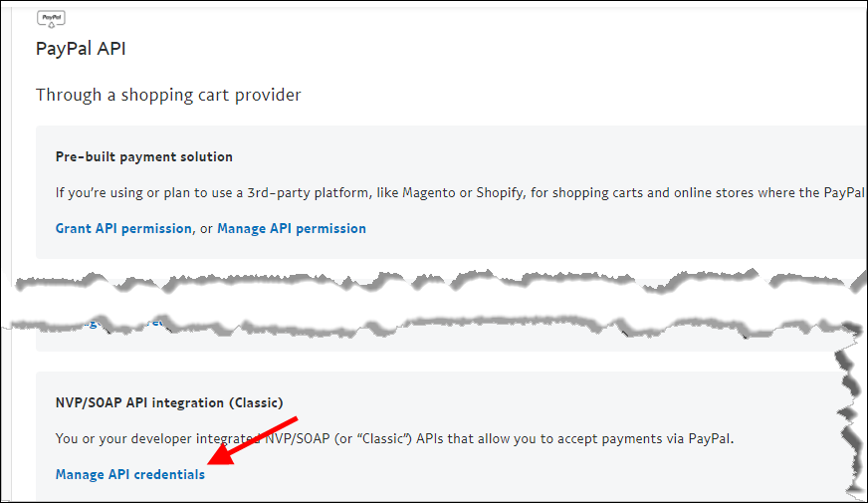Click the word "Magento" in the description

point(431,192)
